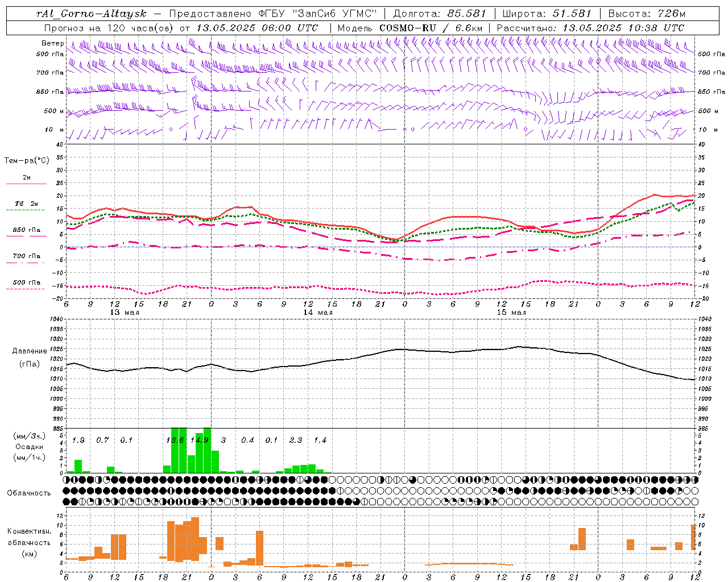Click the 2.3 precipitation total

pos(296,440)
